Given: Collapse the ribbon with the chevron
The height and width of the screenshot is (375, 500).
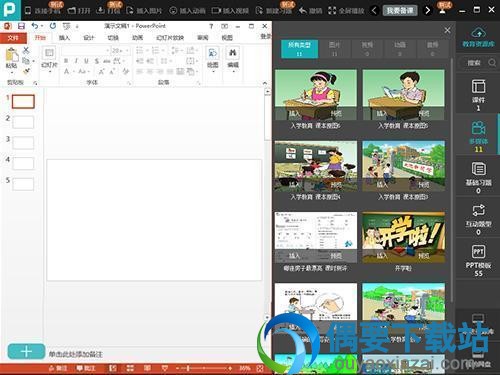Looking at the screenshot, I should (x=265, y=83).
